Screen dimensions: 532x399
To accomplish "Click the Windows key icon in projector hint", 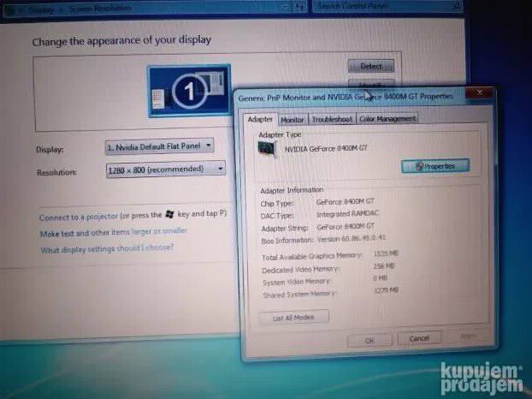I will tap(169, 214).
